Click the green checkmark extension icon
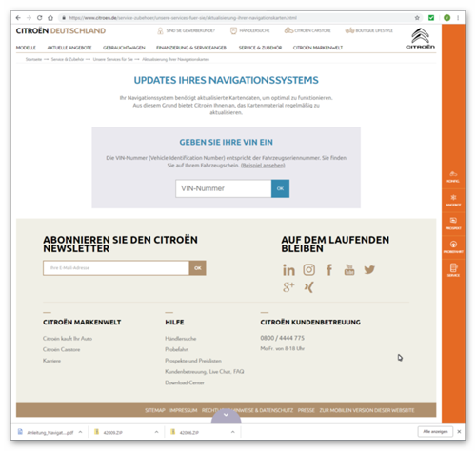The height and width of the screenshot is (451, 476). pyautogui.click(x=431, y=18)
